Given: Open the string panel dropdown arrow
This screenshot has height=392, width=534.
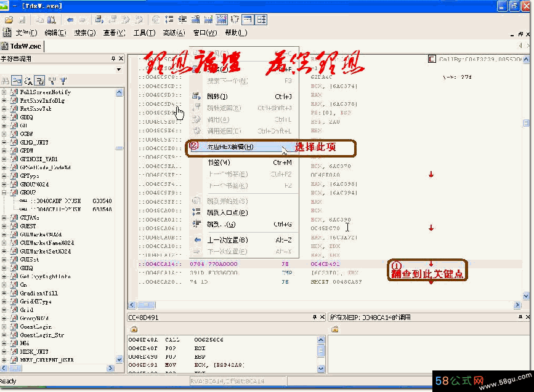Looking at the screenshot, I should pos(118,70).
